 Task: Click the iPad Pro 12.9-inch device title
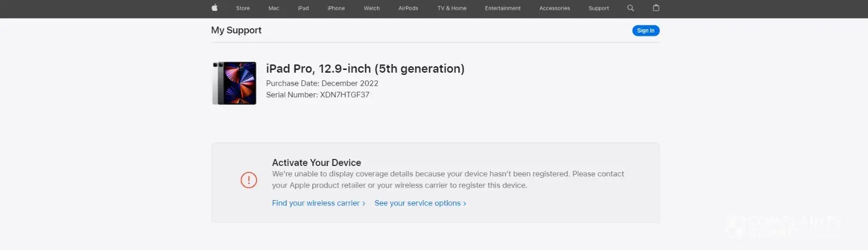point(365,69)
